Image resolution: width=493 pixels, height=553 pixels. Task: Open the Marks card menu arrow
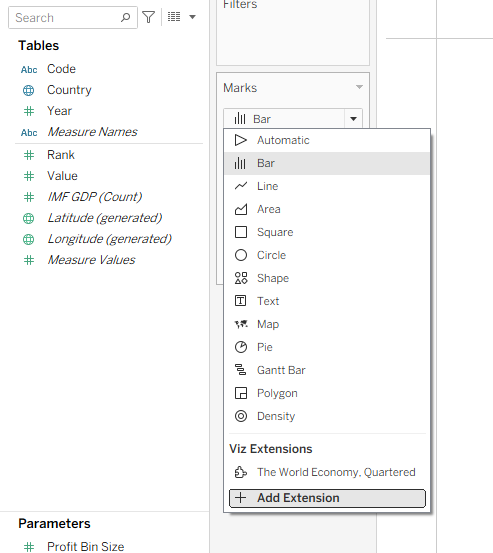(x=359, y=87)
